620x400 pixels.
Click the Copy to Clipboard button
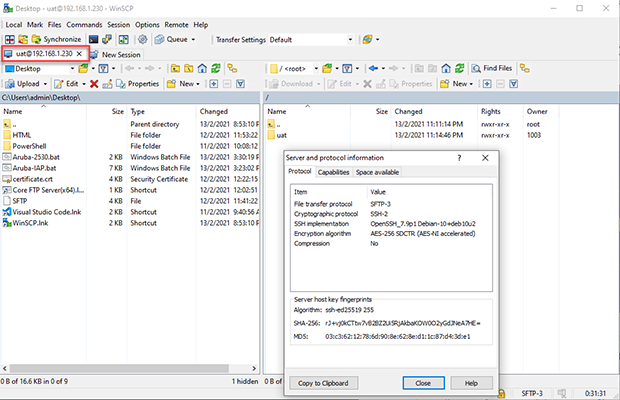pos(323,383)
